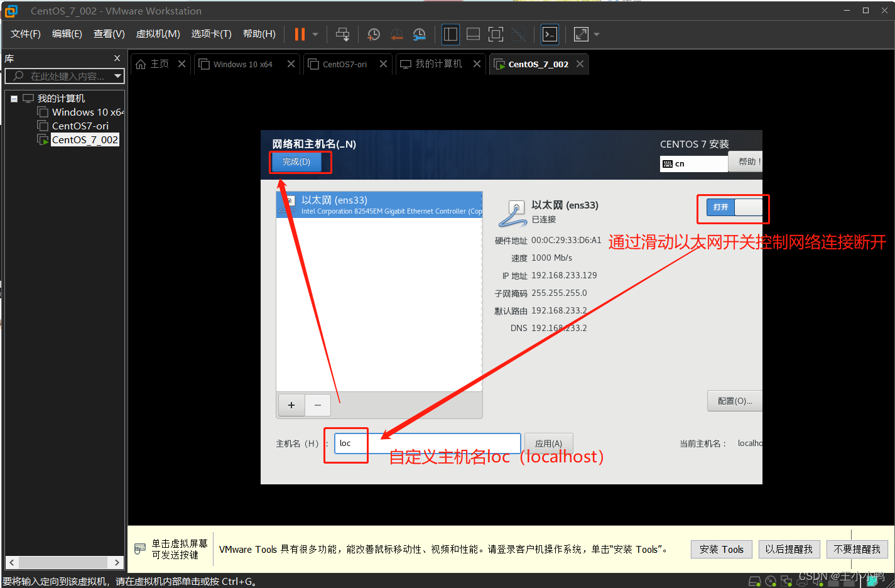This screenshot has height=588, width=895.
Task: Click the 不要提醒我 button
Action: [x=857, y=549]
